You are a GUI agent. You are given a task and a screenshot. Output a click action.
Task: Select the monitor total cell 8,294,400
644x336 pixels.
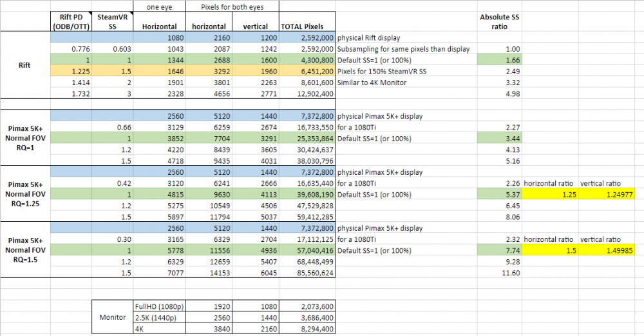307,329
